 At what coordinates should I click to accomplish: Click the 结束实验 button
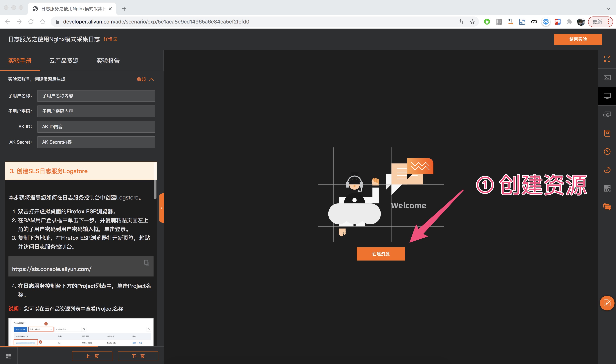click(x=578, y=39)
